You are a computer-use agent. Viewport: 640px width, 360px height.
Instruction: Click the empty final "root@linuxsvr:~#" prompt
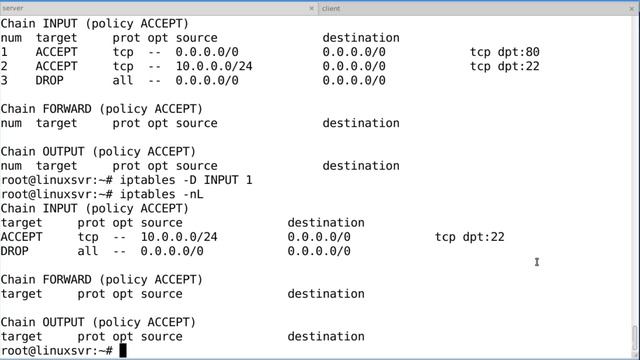(56, 351)
